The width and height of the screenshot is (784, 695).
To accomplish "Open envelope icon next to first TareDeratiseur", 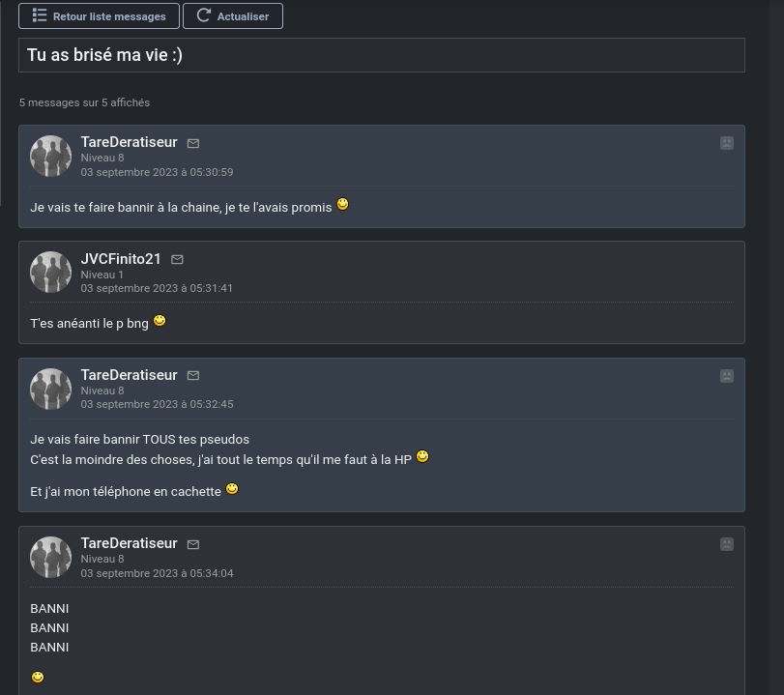I will coord(193,143).
